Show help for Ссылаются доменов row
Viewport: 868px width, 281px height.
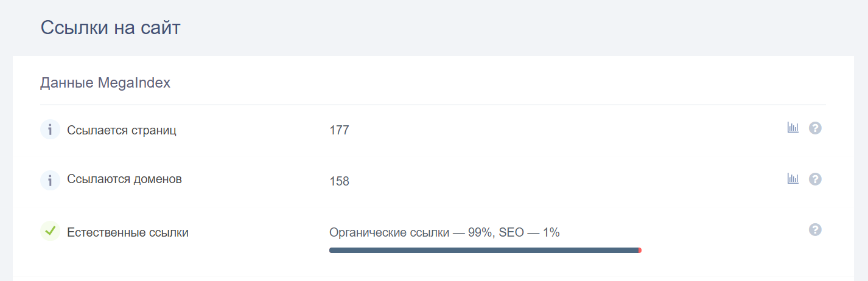click(815, 179)
